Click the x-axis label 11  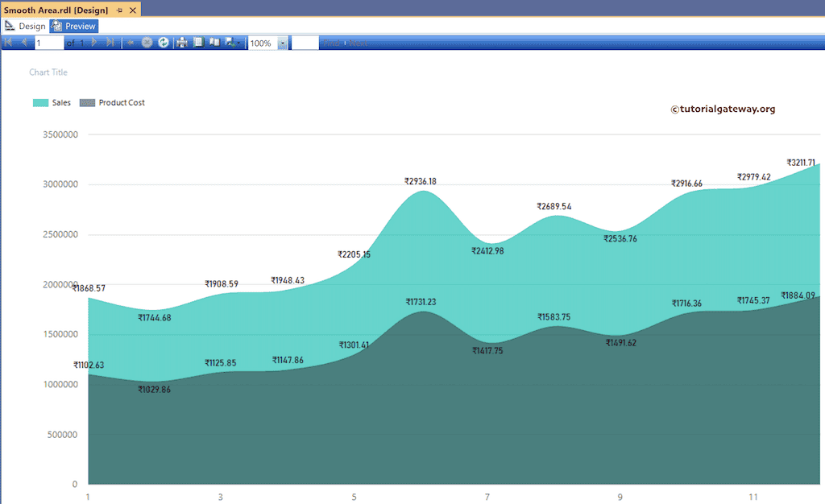click(753, 497)
